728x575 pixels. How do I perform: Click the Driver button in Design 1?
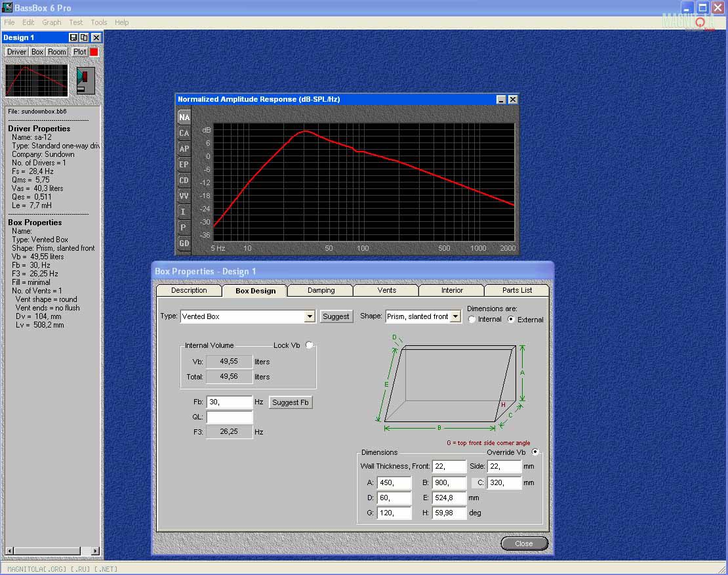click(x=16, y=52)
